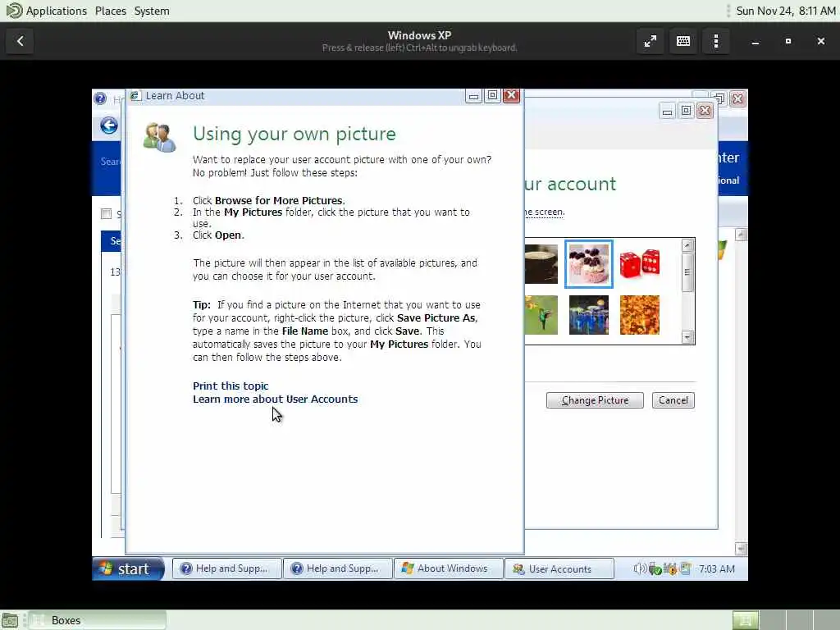Maximize the Learn About window
840x630 pixels.
(x=492, y=95)
